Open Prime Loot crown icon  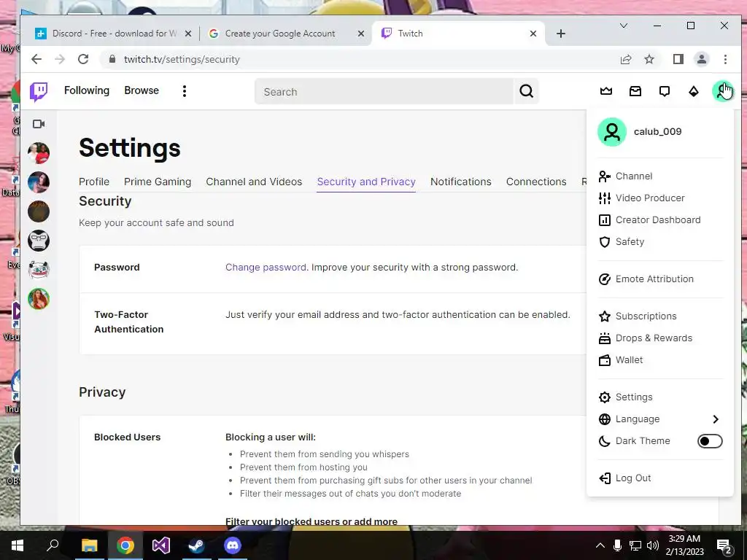point(606,91)
